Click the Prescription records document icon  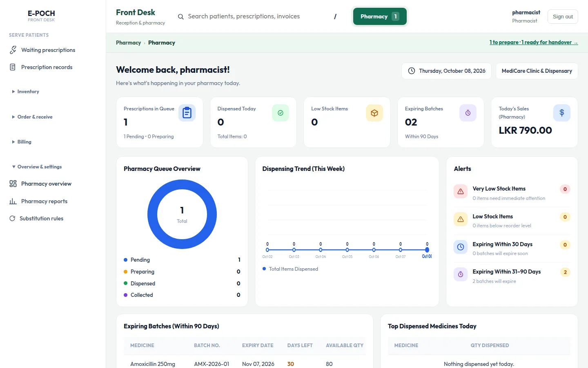click(13, 67)
